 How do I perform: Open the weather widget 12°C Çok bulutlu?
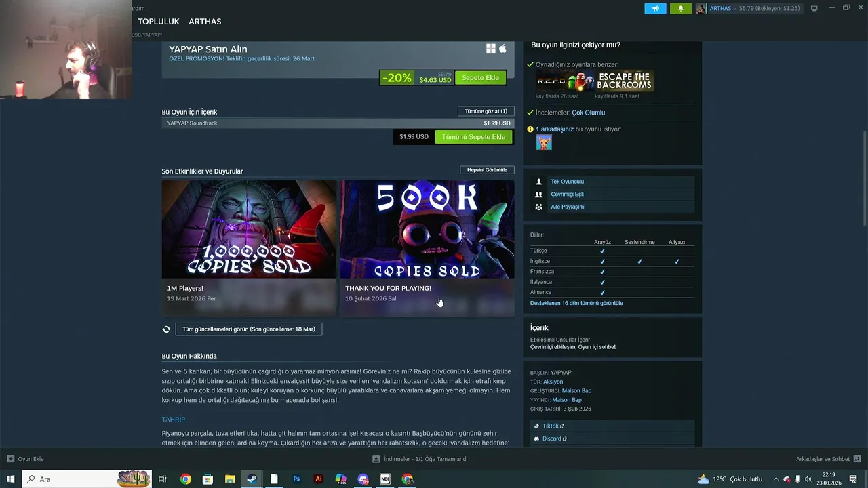(730, 479)
